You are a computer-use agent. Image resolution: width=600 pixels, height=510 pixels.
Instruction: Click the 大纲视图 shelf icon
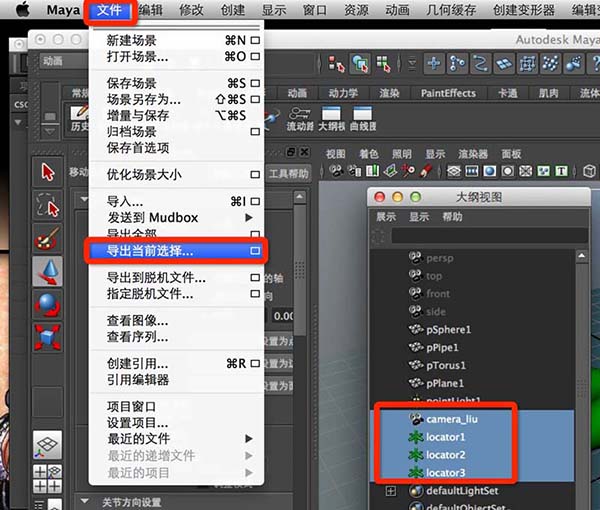(x=331, y=118)
